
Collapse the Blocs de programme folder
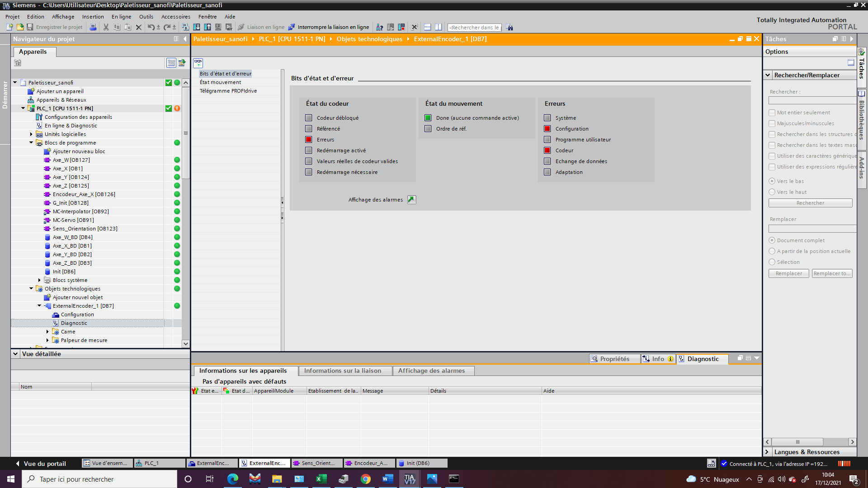click(x=31, y=143)
